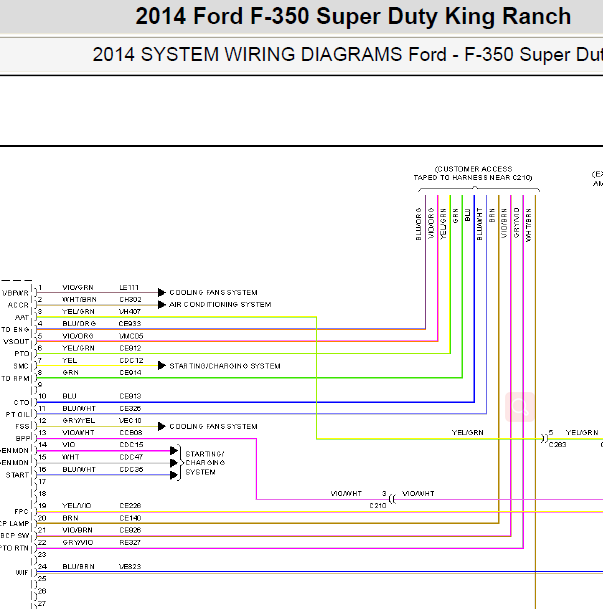603x609 pixels.
Task: Select wire code 'CDC47'
Action: click(x=131, y=457)
